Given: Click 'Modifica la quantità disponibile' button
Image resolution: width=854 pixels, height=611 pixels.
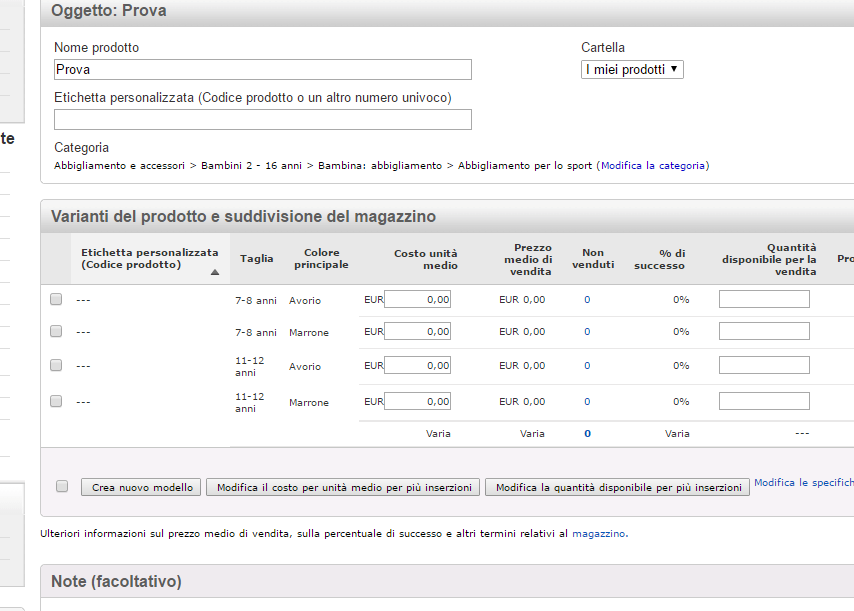Looking at the screenshot, I should (617, 488).
